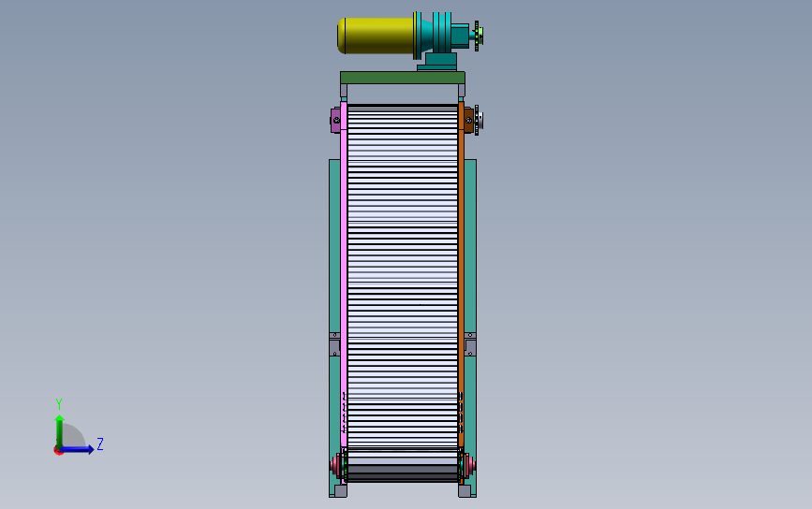Viewport: 812px width, 509px height.
Task: Select the red bearing at bottom left
Action: 336,465
